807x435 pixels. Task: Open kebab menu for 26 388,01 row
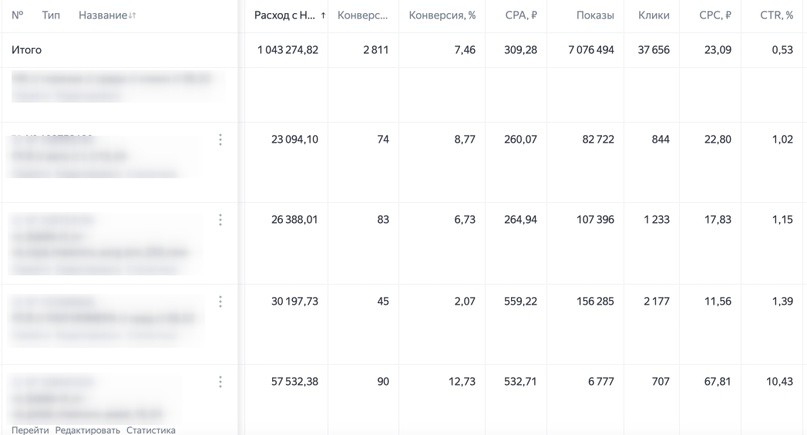coord(220,220)
